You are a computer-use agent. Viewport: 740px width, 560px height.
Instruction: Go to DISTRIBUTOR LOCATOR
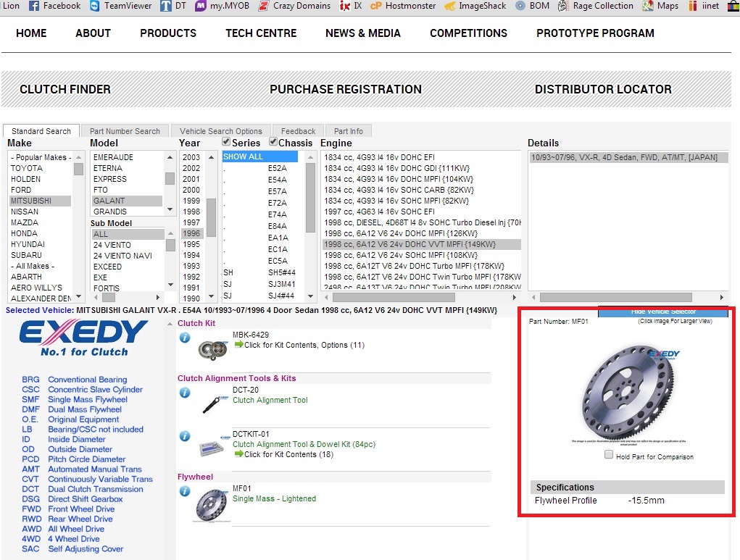[x=603, y=89]
